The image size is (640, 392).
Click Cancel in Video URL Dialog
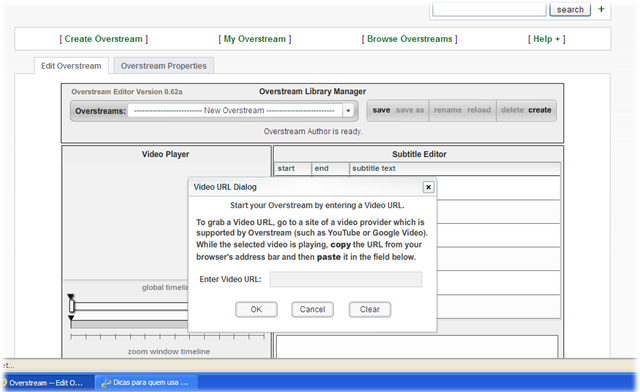pyautogui.click(x=312, y=310)
